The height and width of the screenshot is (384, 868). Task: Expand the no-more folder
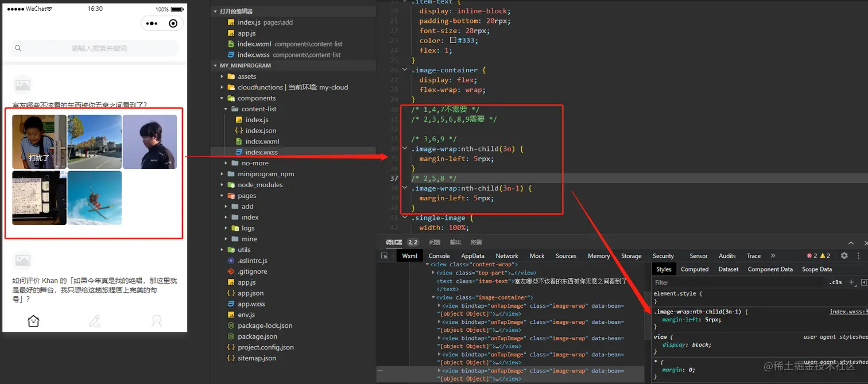(227, 163)
